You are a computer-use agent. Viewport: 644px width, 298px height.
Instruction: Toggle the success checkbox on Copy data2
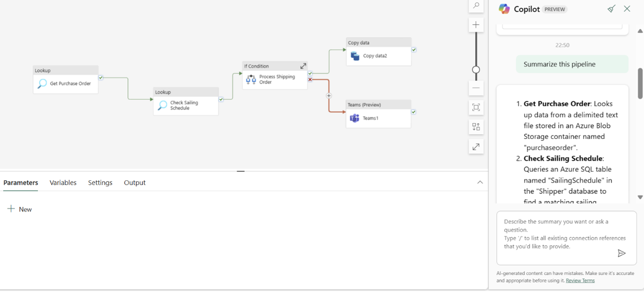coord(414,49)
